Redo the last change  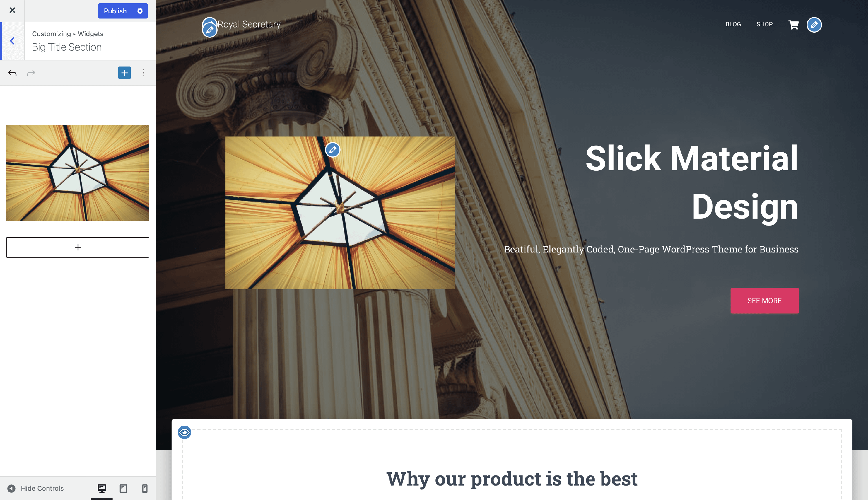click(x=31, y=73)
